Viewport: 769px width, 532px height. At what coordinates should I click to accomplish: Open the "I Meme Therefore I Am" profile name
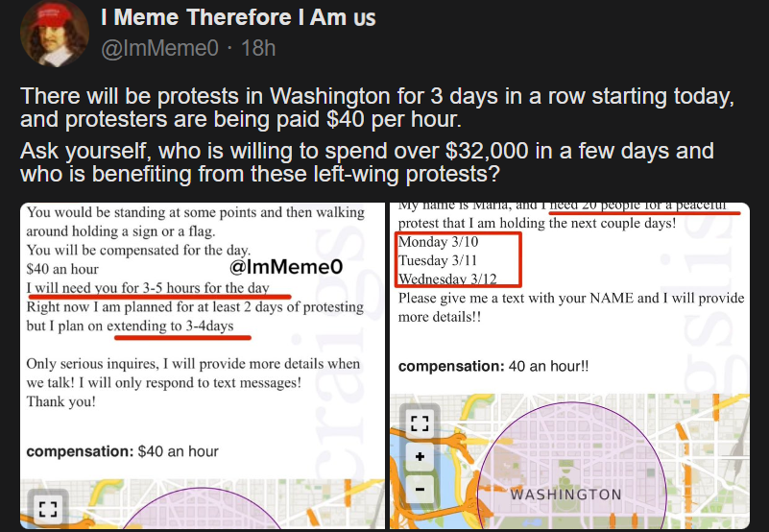click(224, 17)
